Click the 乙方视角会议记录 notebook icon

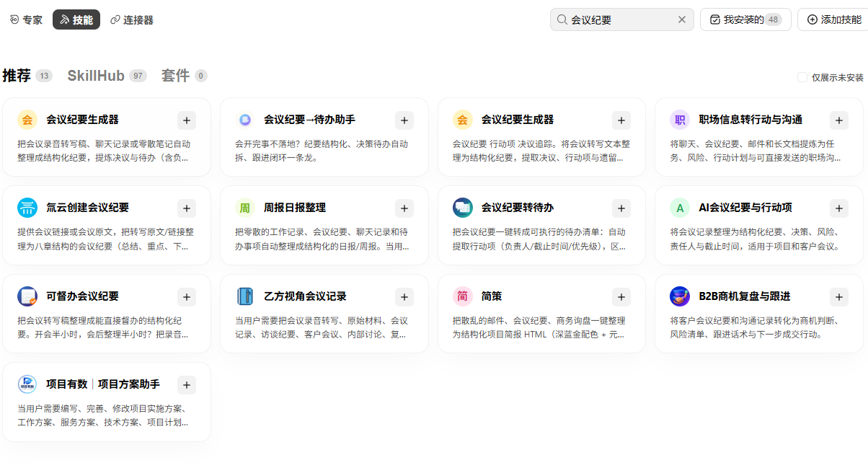click(x=245, y=296)
